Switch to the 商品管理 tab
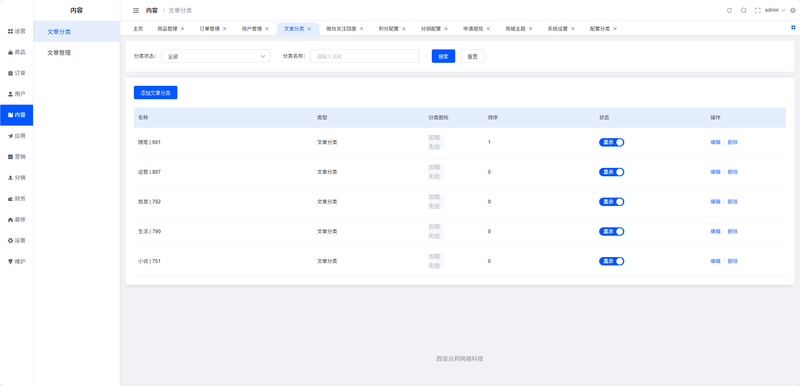The image size is (800, 386). (167, 29)
